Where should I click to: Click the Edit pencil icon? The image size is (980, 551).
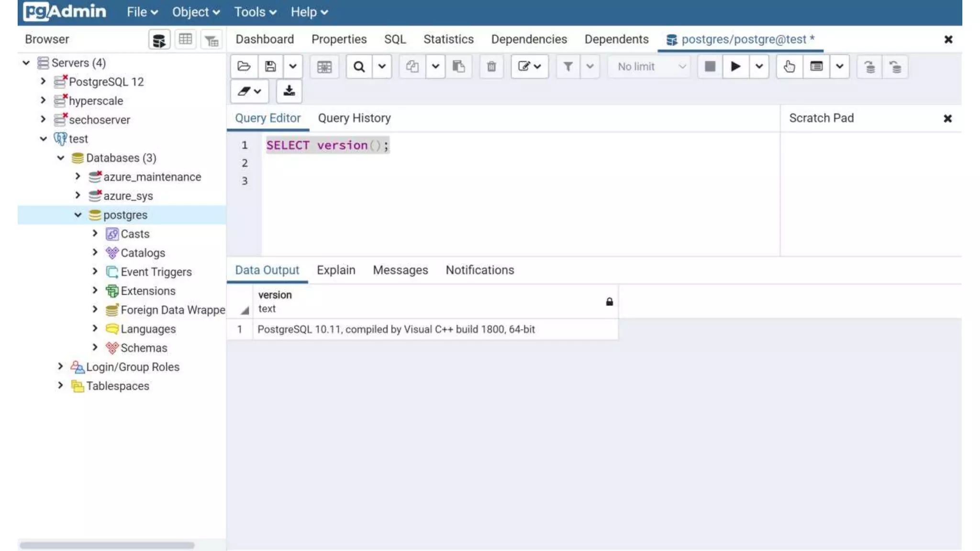point(529,66)
